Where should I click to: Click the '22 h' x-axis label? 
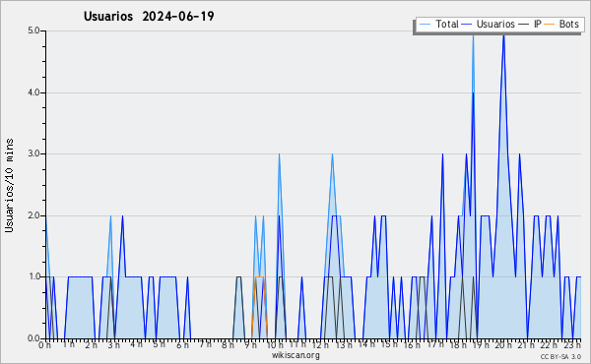click(549, 345)
